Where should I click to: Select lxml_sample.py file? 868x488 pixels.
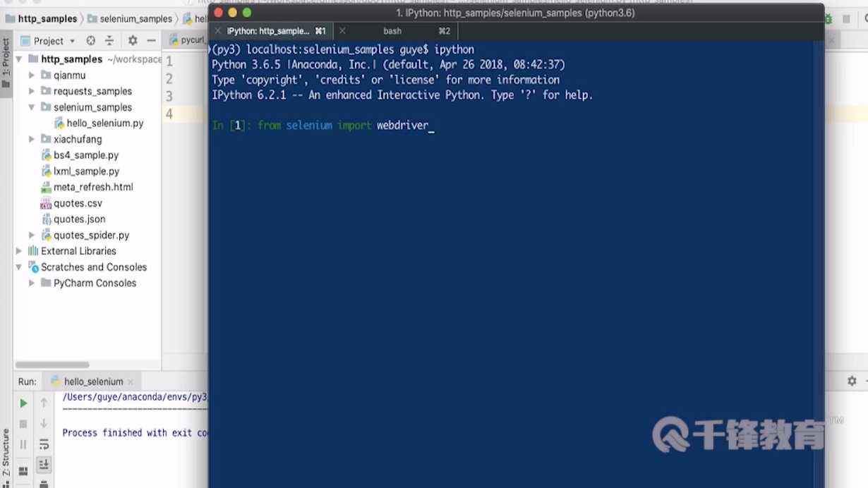coord(86,171)
